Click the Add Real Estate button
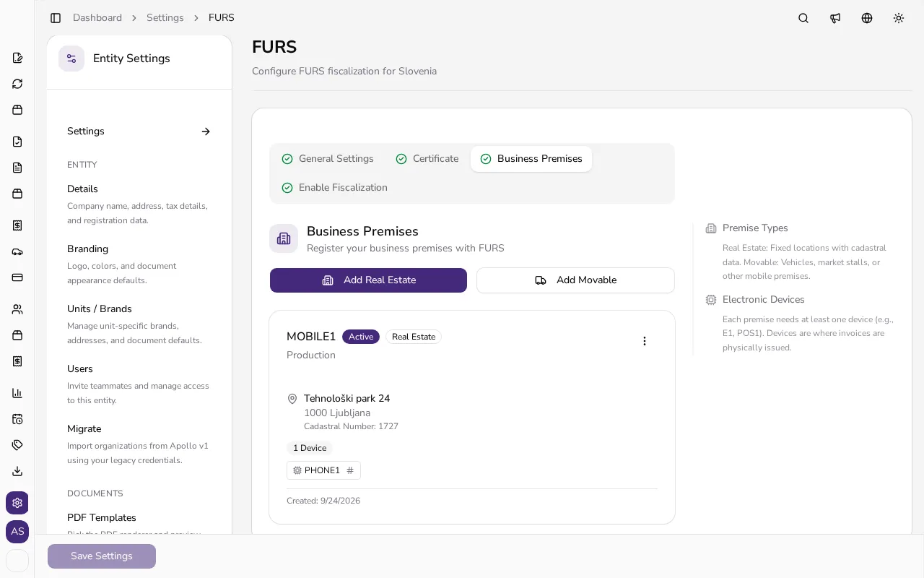Screen dimensions: 924x578 tap(368, 280)
